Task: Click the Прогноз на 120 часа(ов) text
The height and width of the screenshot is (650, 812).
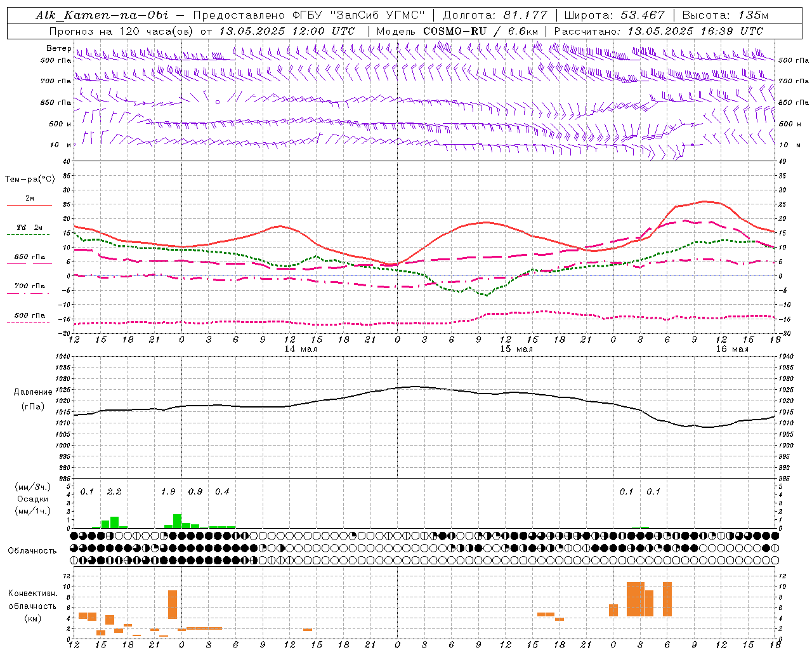Action: coord(121,31)
